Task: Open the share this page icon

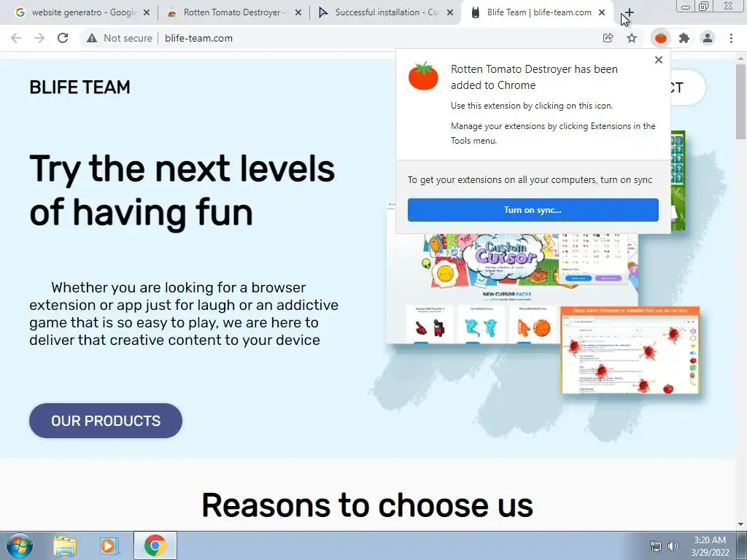Action: click(x=608, y=38)
